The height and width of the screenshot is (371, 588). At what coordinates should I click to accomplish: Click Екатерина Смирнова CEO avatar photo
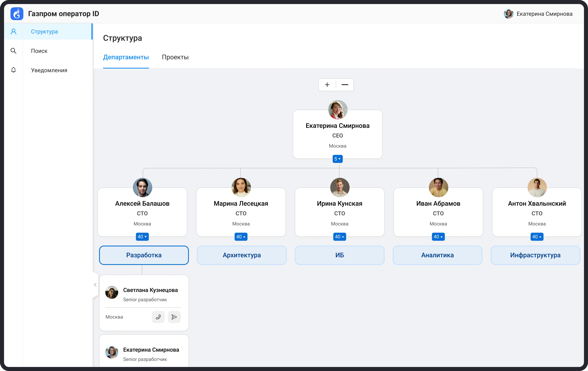tap(338, 109)
